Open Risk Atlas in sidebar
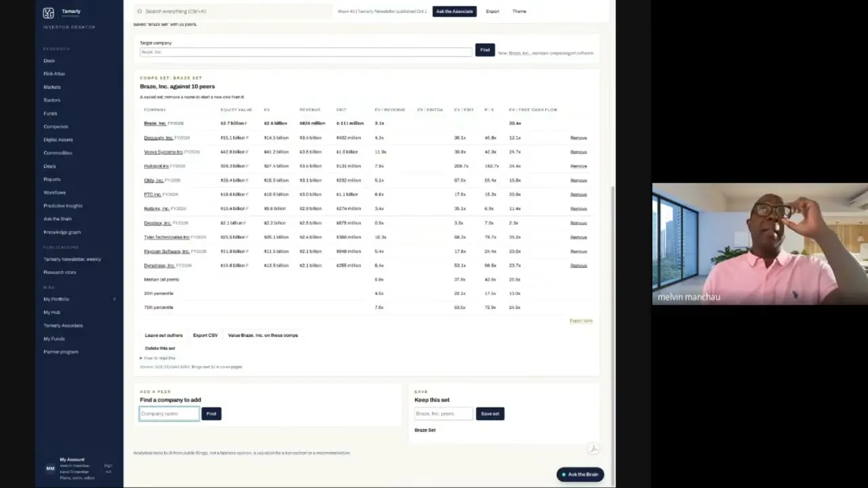Viewport: 868px width, 488px height. tap(54, 73)
